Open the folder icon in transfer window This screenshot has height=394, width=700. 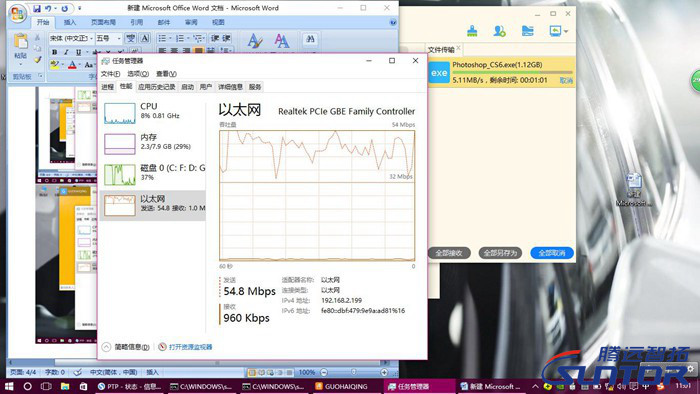[528, 31]
